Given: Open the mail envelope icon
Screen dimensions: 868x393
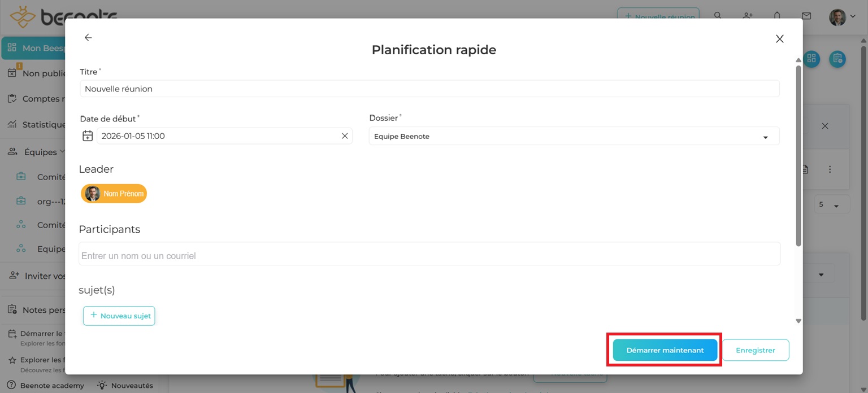Looking at the screenshot, I should coord(806,16).
